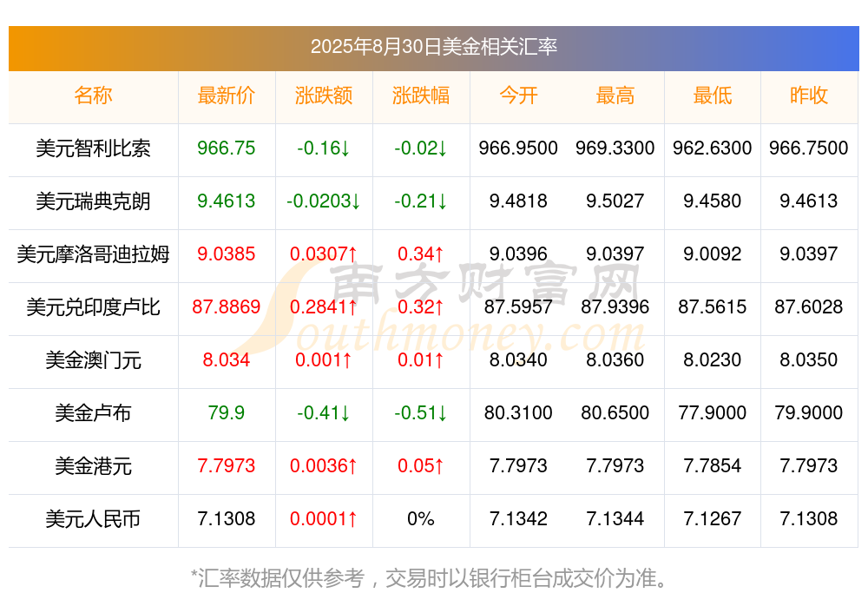Screen dimensions: 868x606
Task: Select high value 87.9396
Action: (615, 306)
